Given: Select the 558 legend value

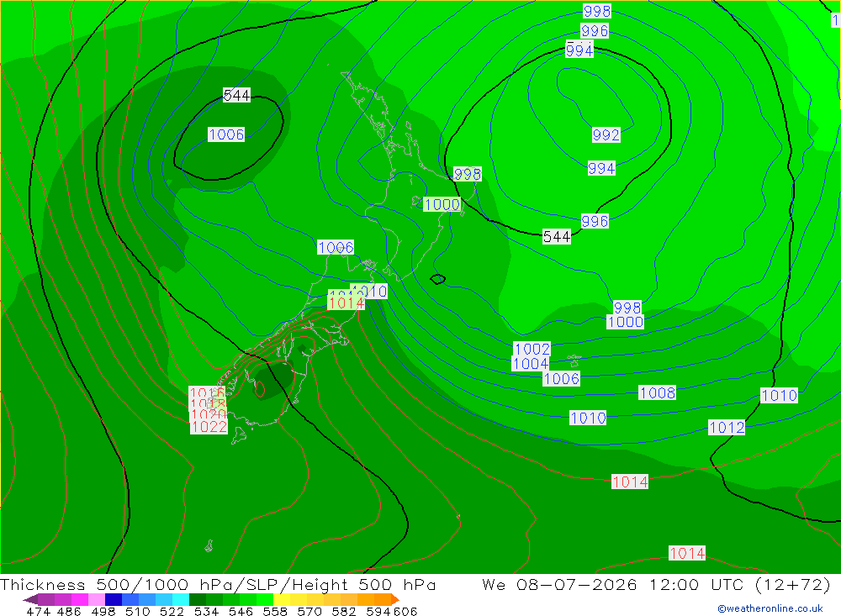Looking at the screenshot, I should click(x=275, y=611).
